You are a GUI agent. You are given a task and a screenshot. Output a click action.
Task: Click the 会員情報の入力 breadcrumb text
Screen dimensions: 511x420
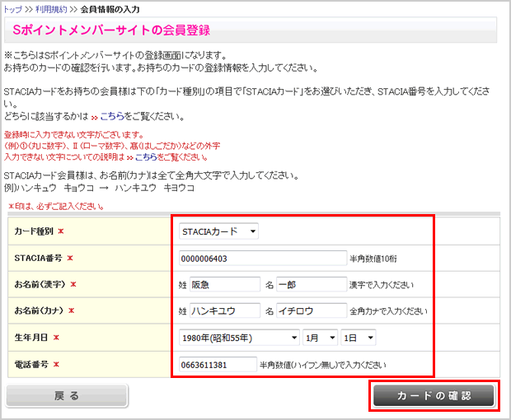(110, 9)
